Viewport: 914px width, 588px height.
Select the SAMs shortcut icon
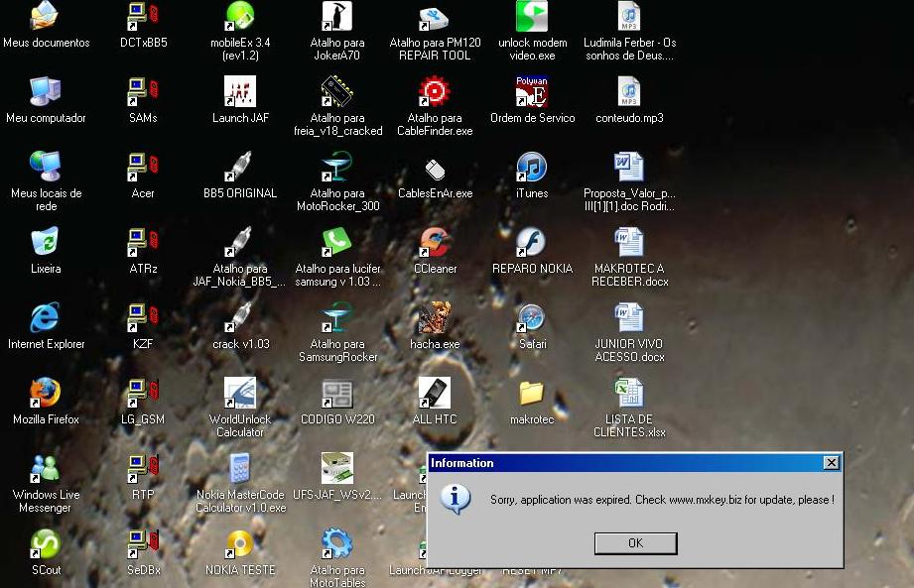click(143, 91)
